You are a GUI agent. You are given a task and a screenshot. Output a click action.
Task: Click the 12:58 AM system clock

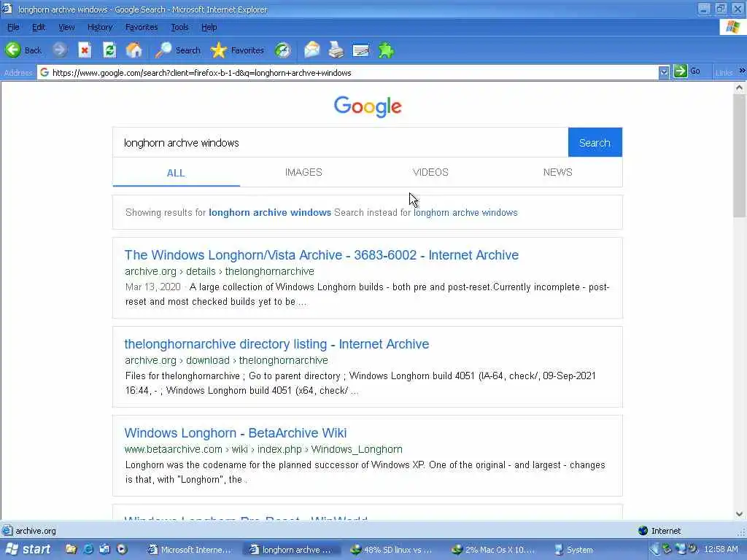tap(721, 549)
